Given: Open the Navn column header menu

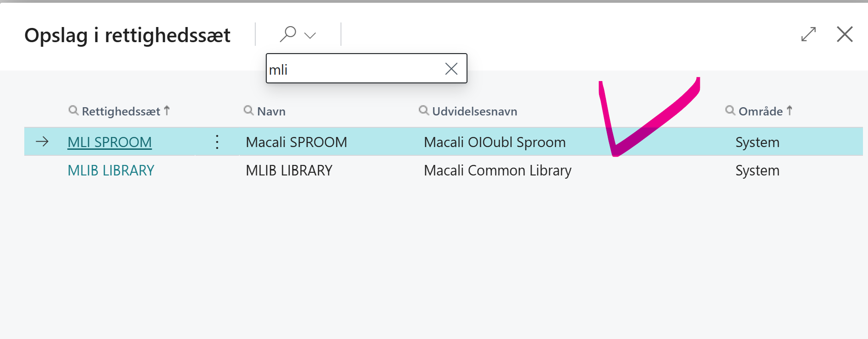Looking at the screenshot, I should pyautogui.click(x=271, y=111).
